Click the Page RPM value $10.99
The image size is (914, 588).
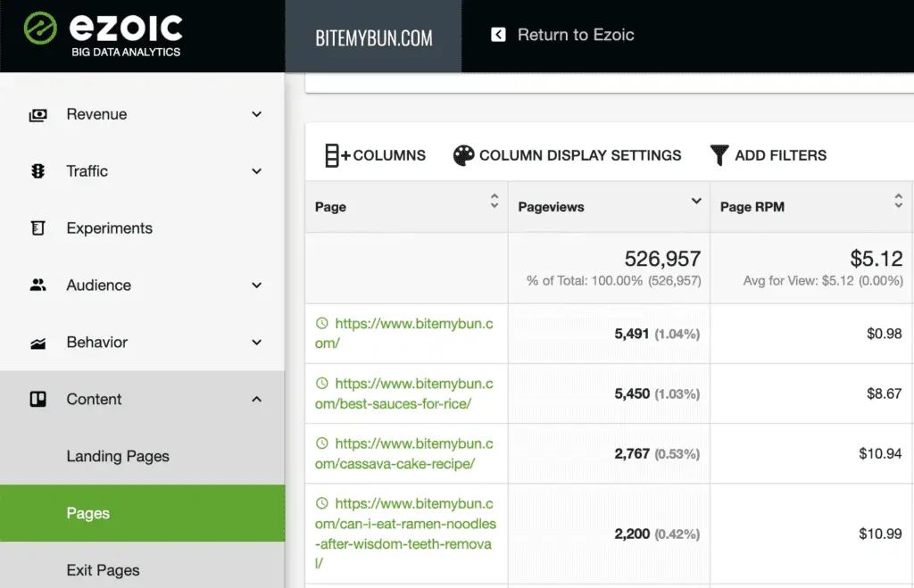click(880, 534)
